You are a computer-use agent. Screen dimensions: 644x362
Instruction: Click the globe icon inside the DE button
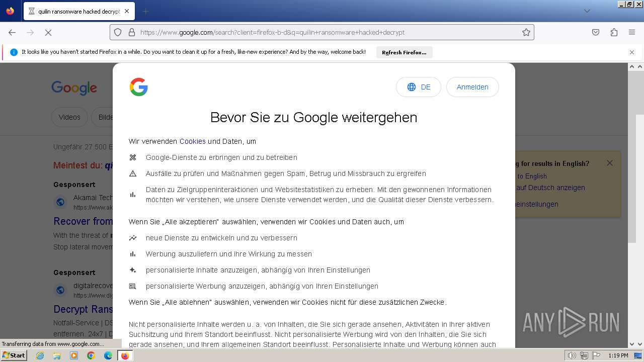click(412, 87)
